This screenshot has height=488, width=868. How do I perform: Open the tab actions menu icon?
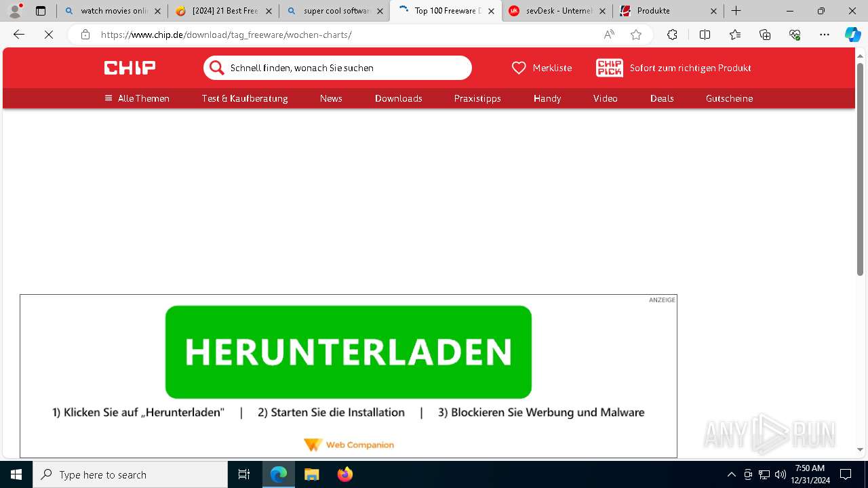point(41,11)
